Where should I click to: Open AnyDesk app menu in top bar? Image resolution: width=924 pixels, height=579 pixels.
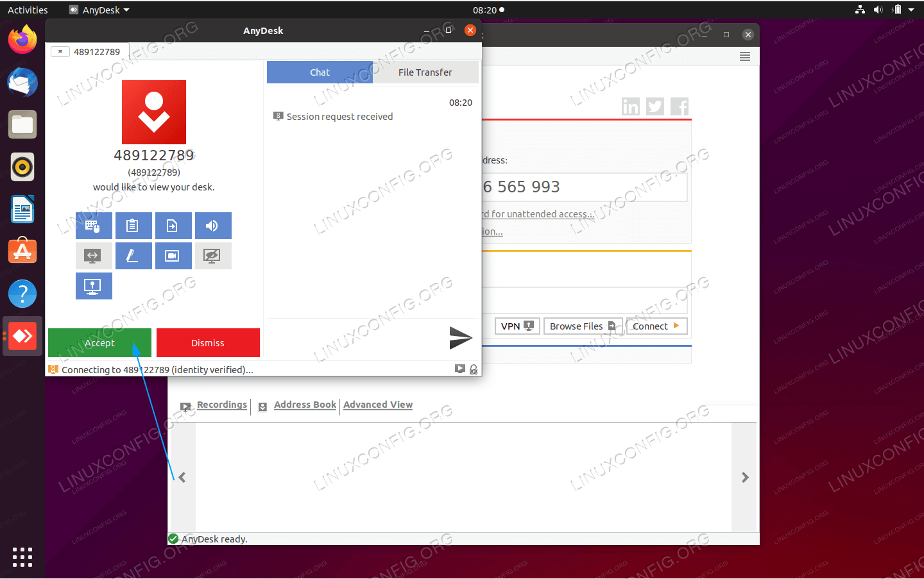tap(99, 10)
